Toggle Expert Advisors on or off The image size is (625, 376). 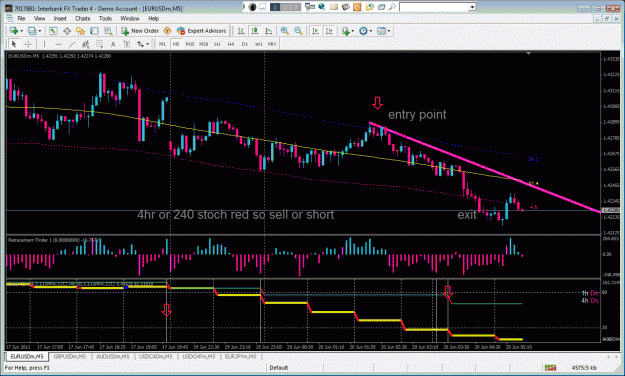click(202, 31)
